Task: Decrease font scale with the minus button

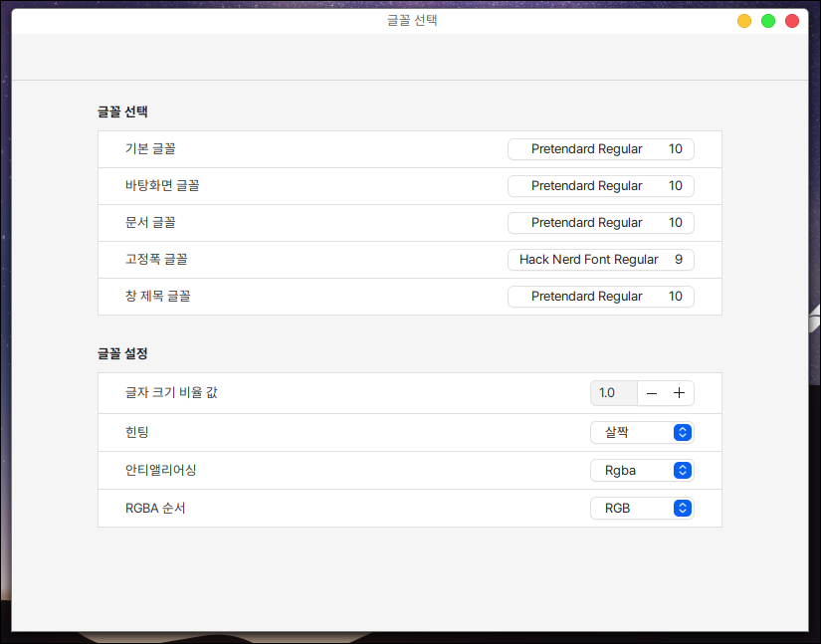Action: click(652, 393)
